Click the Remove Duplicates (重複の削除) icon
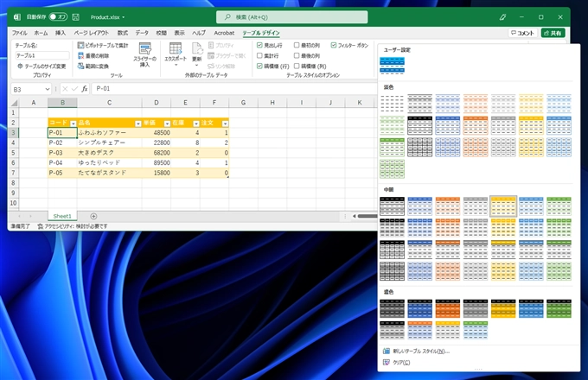This screenshot has height=380, width=588. (80, 56)
